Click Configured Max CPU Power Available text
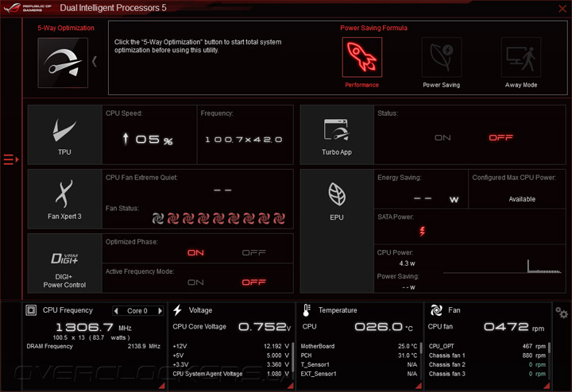 [522, 199]
